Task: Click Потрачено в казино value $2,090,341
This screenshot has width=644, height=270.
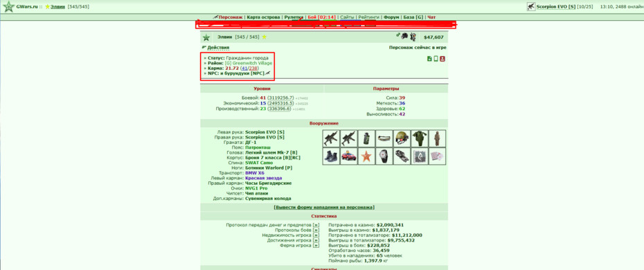Action: click(390, 225)
